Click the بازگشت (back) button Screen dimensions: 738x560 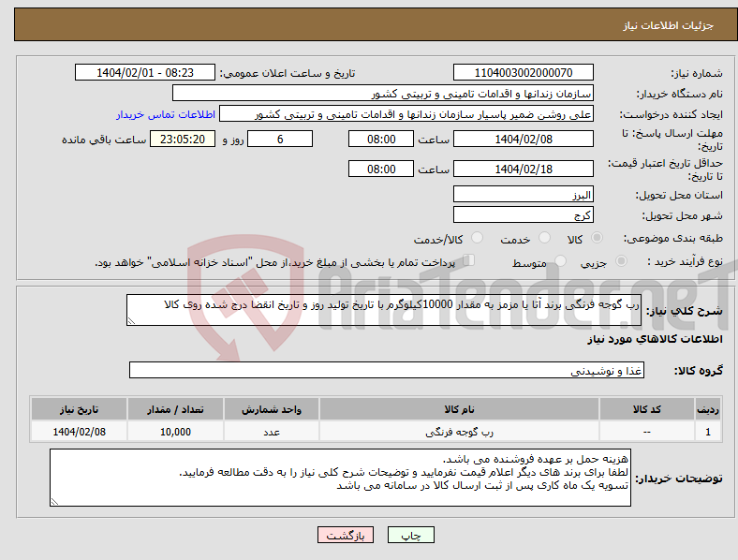345,535
